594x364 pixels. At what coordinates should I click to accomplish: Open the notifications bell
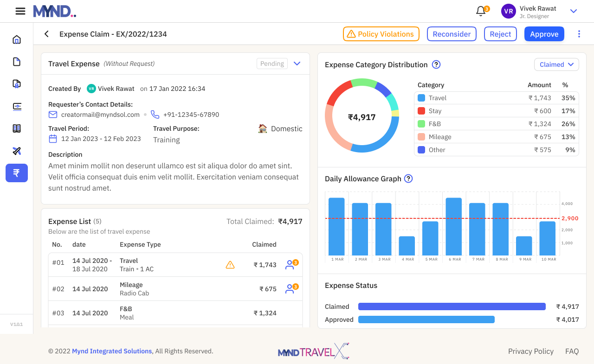pyautogui.click(x=481, y=11)
